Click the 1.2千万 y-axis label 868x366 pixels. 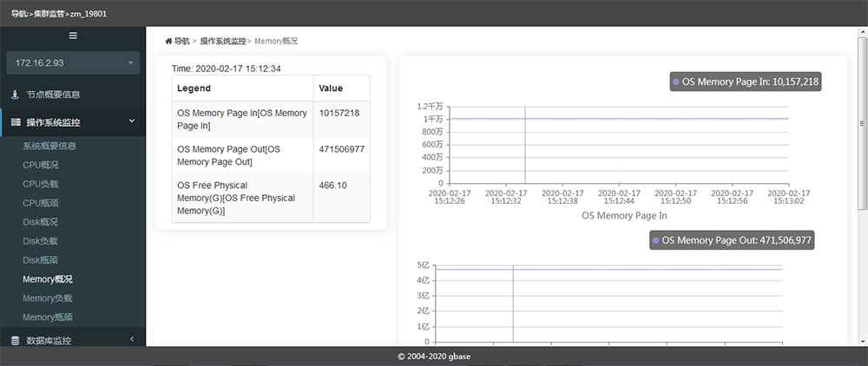(431, 106)
